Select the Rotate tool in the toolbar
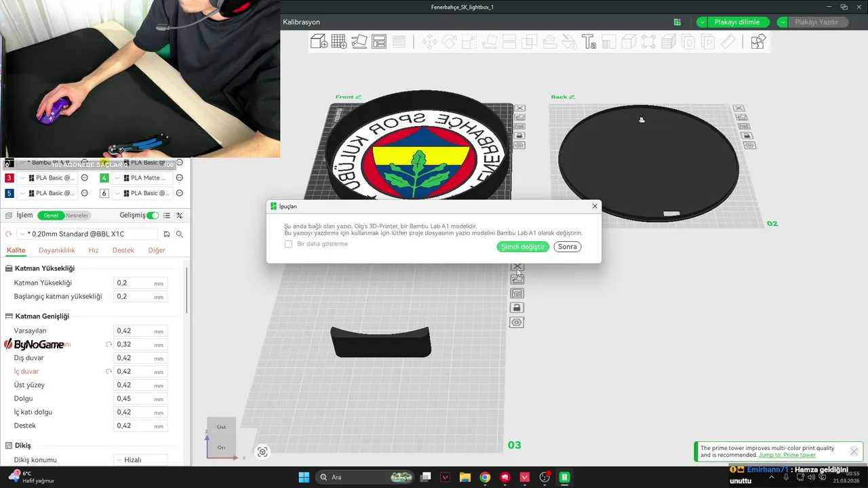This screenshot has width=868, height=488. 449,42
